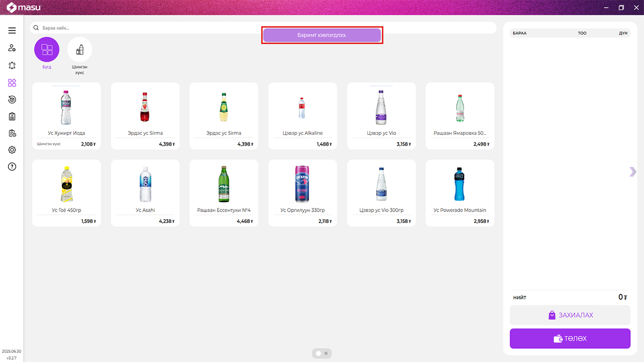Select the Бүгд category
The height and width of the screenshot is (362, 644).
[x=47, y=50]
